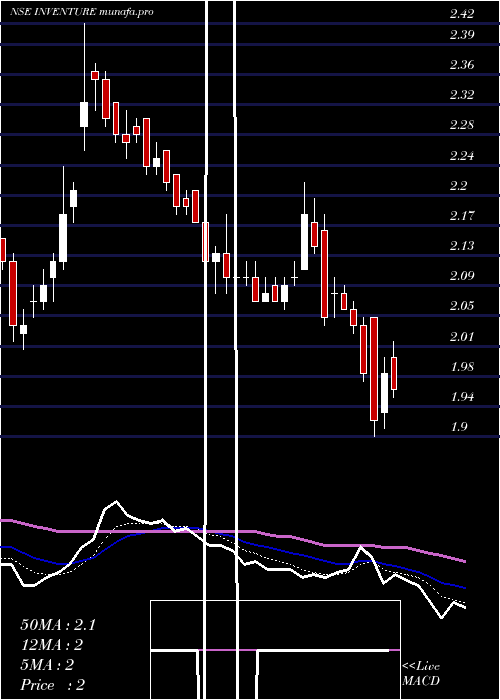This screenshot has width=500, height=700.
Task: Click the 2.05 price axis label
Action: tap(462, 306)
